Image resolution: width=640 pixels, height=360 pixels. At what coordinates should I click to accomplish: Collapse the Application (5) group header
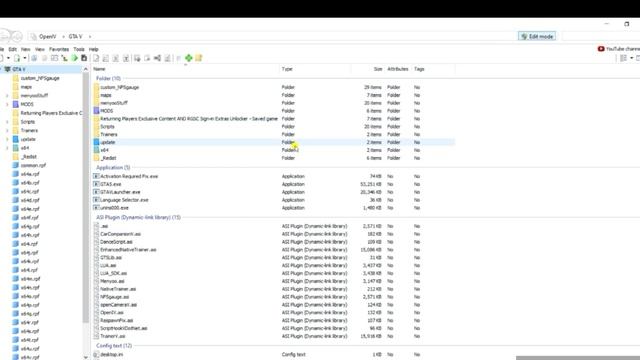pos(113,168)
